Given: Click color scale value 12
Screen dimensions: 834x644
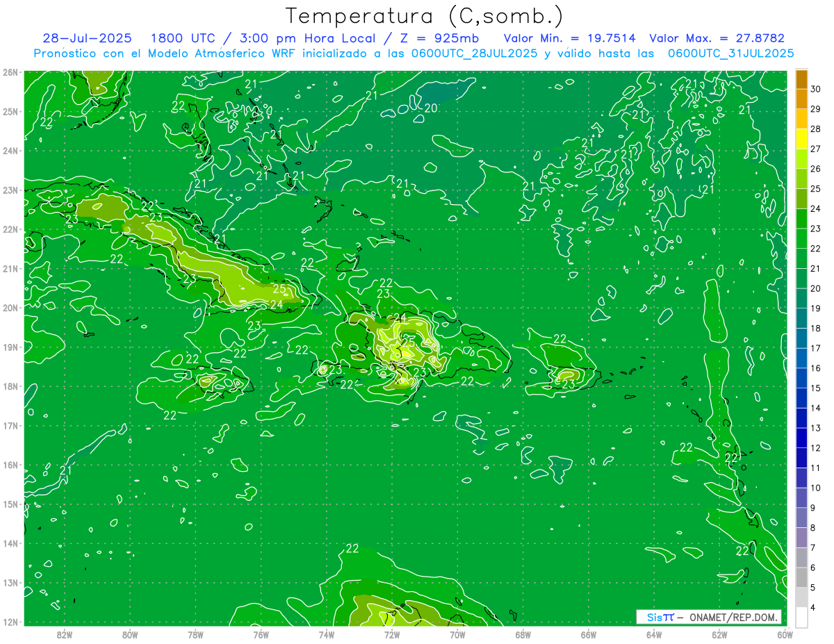Looking at the screenshot, I should pos(817,448).
